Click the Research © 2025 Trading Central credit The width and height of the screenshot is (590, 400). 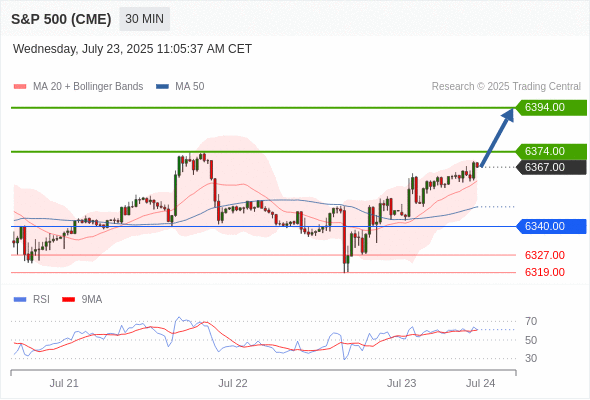tap(506, 87)
